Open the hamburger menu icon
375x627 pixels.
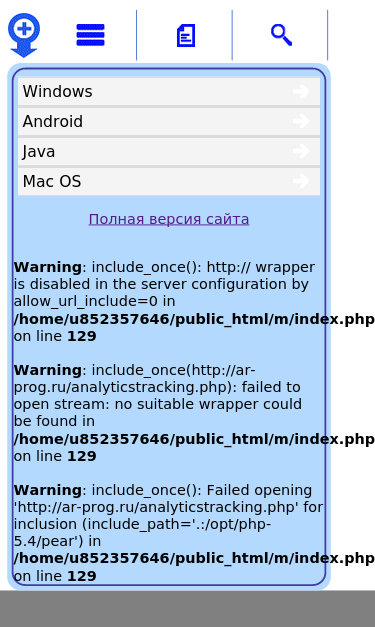(x=90, y=35)
